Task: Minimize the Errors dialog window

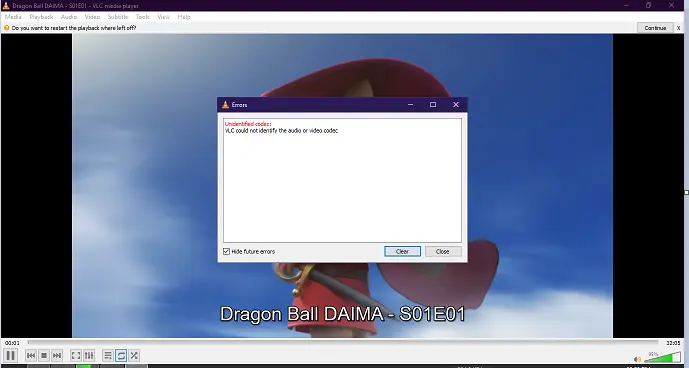Action: click(x=410, y=105)
